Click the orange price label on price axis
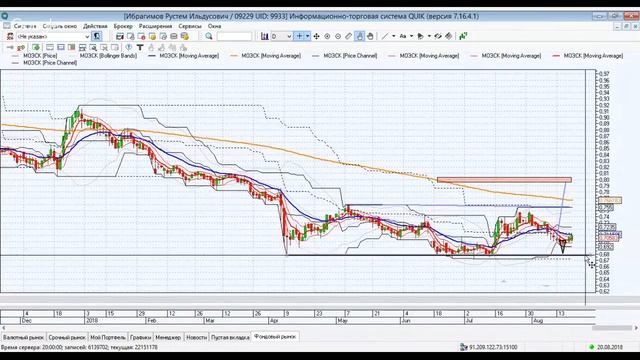This screenshot has width=640, height=360. tap(610, 200)
